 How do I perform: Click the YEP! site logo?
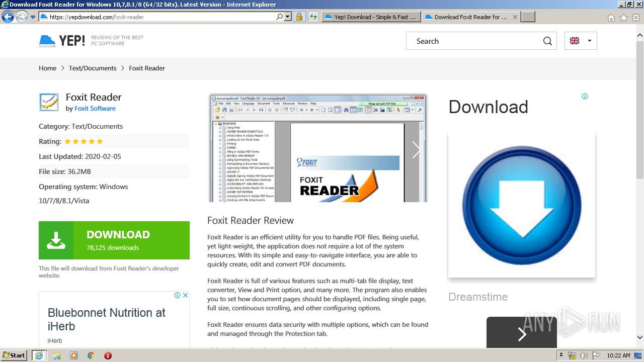[62, 41]
